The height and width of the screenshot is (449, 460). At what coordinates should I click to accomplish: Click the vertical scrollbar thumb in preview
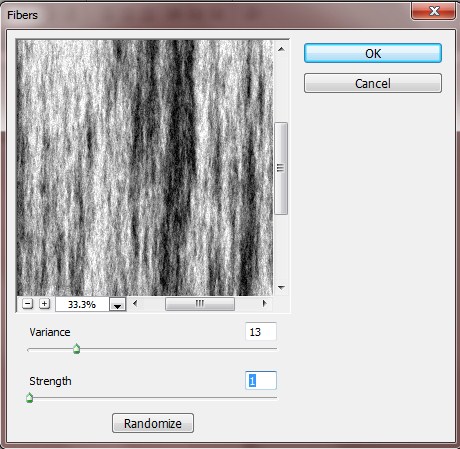(x=281, y=168)
